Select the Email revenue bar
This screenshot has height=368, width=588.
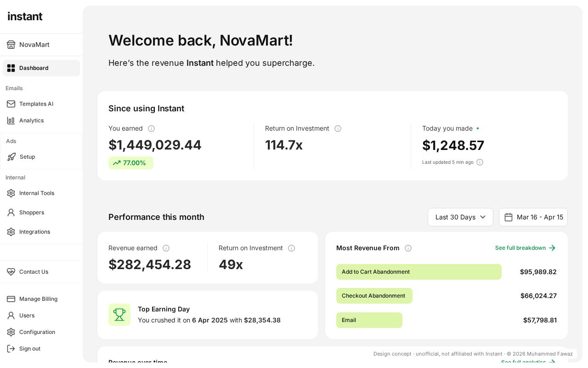point(369,320)
